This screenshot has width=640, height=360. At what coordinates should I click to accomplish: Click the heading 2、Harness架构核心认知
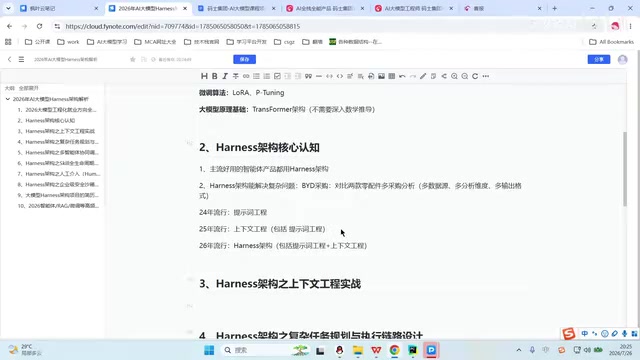click(259, 147)
